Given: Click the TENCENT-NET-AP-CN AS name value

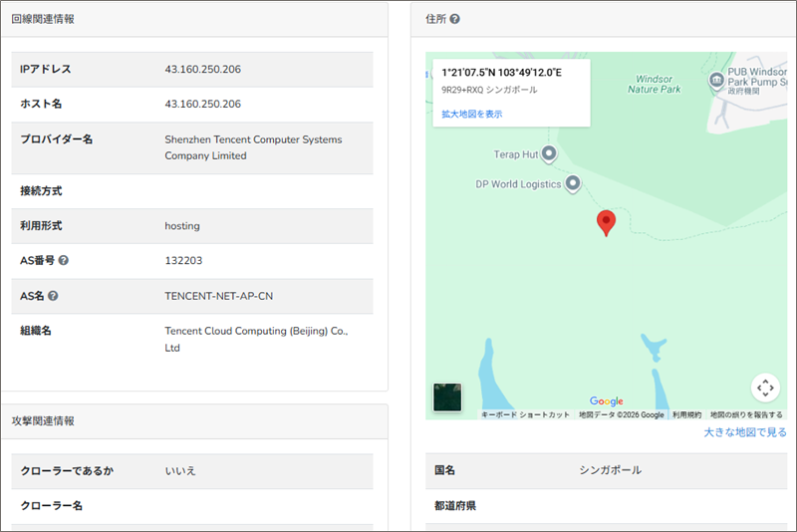Looking at the screenshot, I should point(217,296).
